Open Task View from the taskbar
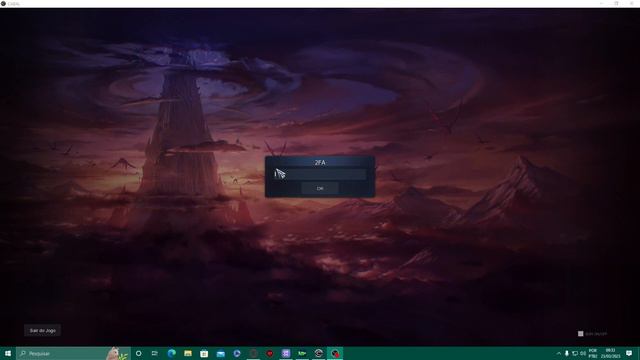640x360 pixels. [x=155, y=353]
